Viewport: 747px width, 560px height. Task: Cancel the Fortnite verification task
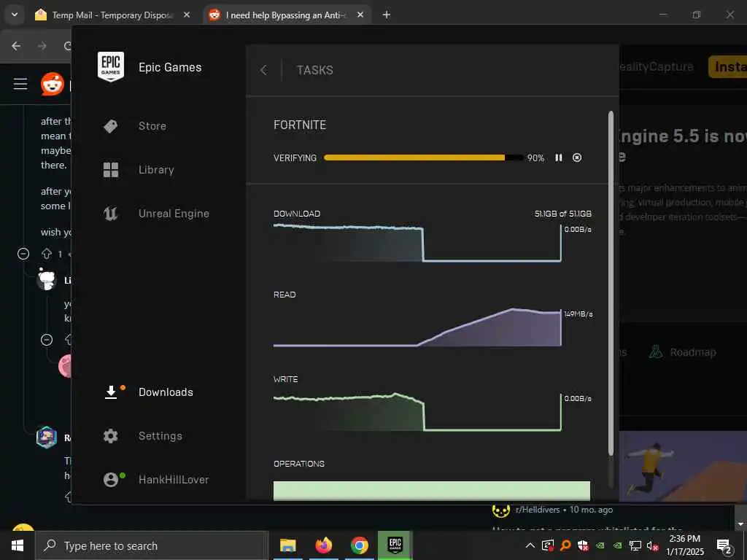[x=577, y=157]
